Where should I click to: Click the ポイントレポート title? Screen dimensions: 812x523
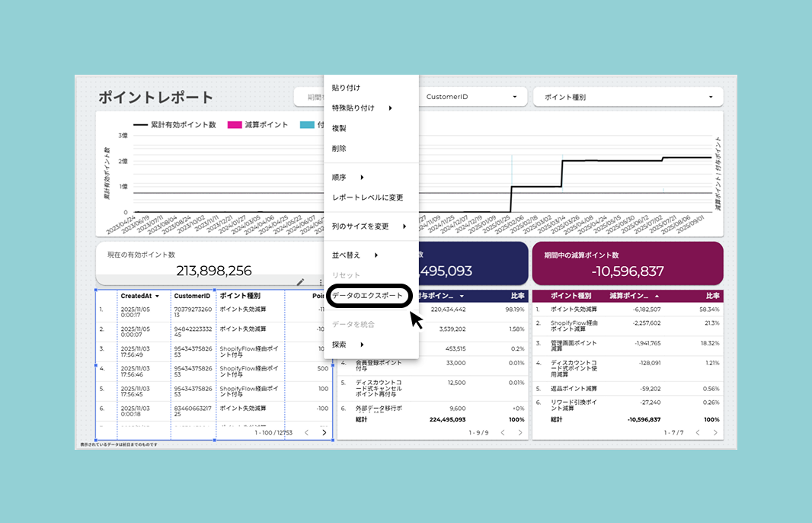(156, 97)
